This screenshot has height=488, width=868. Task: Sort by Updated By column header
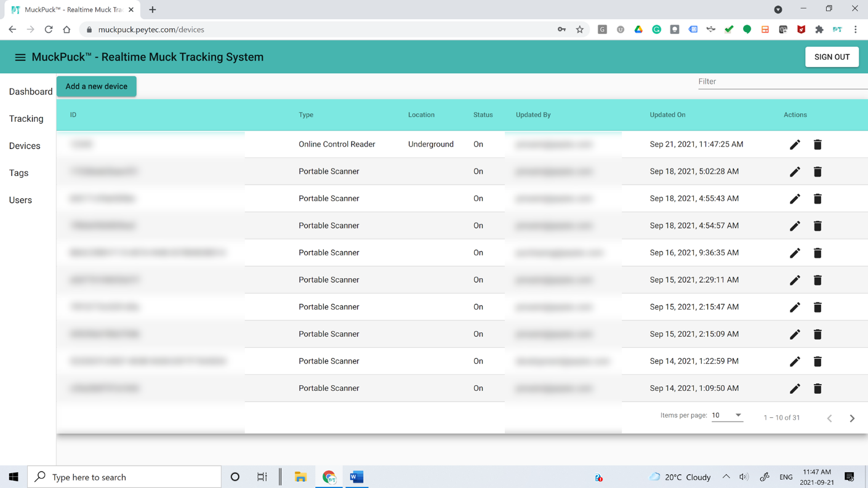coord(533,115)
